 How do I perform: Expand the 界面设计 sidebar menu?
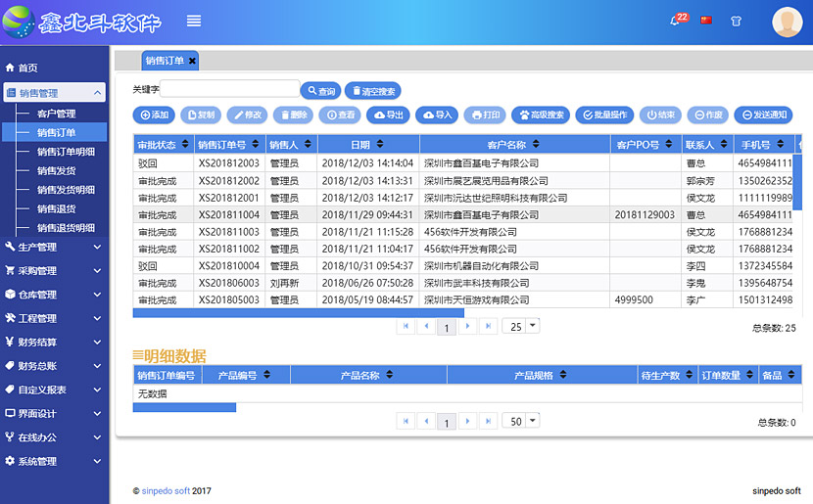click(x=55, y=414)
